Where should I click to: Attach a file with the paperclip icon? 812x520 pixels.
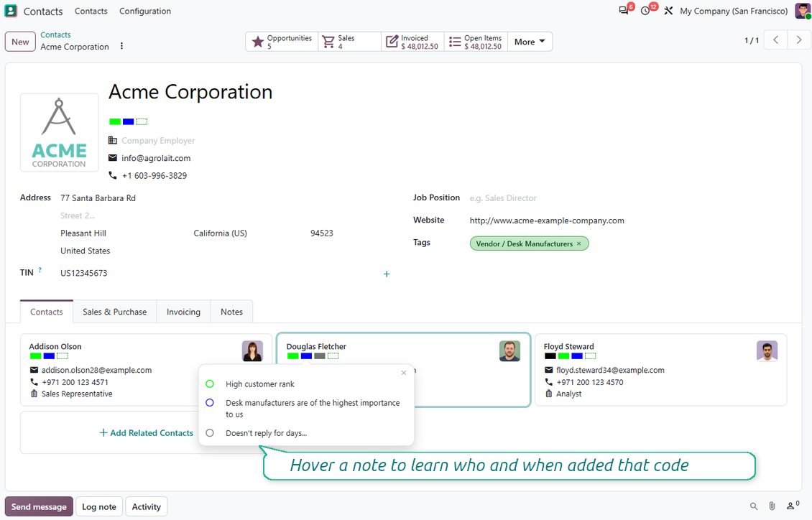point(772,506)
